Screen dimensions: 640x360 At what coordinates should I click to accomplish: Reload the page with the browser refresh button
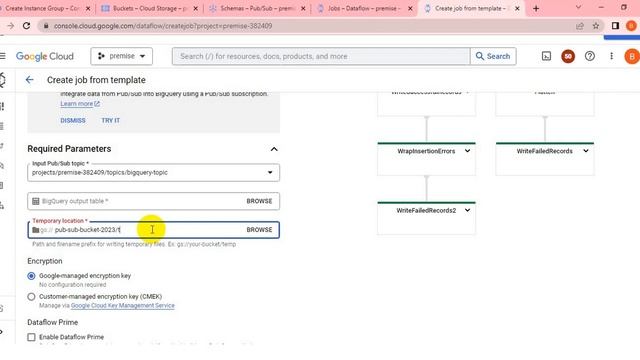pos(27,26)
